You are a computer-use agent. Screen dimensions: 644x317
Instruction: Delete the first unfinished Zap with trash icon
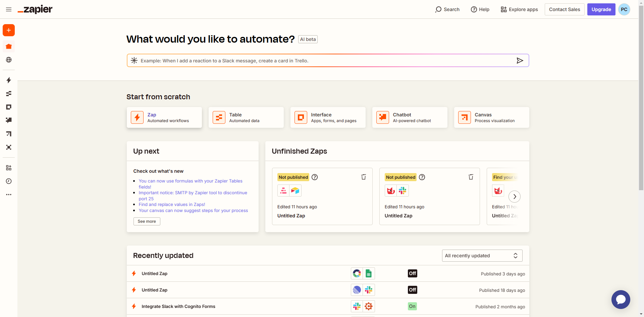[363, 177]
